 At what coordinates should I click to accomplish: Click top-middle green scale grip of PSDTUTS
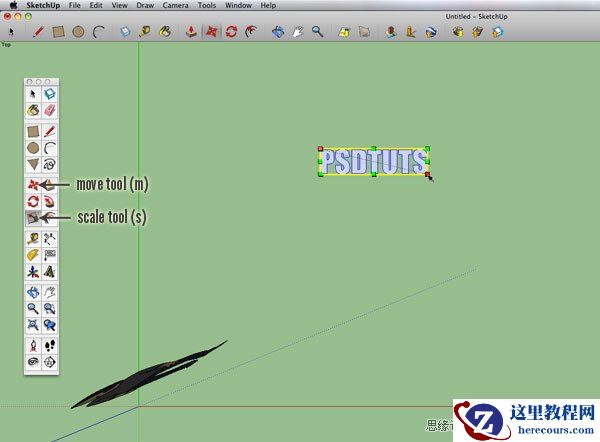click(374, 148)
